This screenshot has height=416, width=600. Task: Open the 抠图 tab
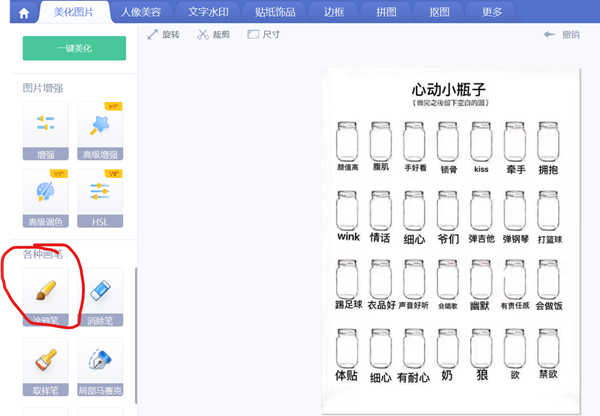point(439,12)
